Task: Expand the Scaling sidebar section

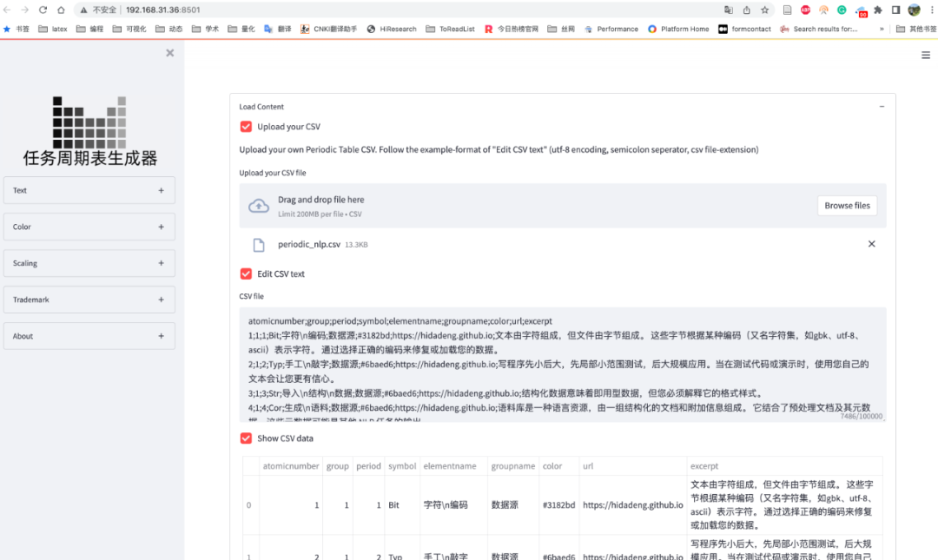Action: pos(89,263)
